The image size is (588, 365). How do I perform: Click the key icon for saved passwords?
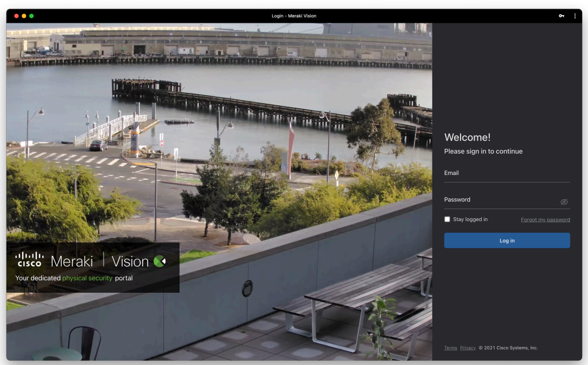pyautogui.click(x=561, y=16)
